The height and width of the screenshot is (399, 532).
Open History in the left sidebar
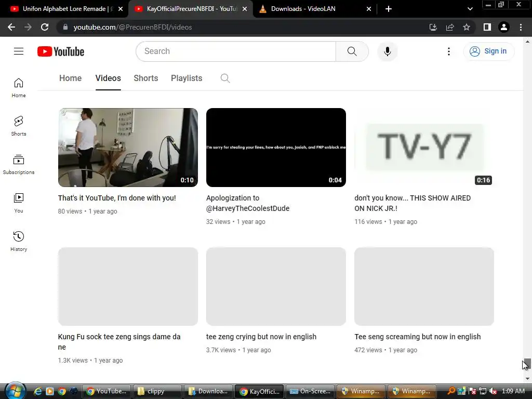tap(19, 241)
